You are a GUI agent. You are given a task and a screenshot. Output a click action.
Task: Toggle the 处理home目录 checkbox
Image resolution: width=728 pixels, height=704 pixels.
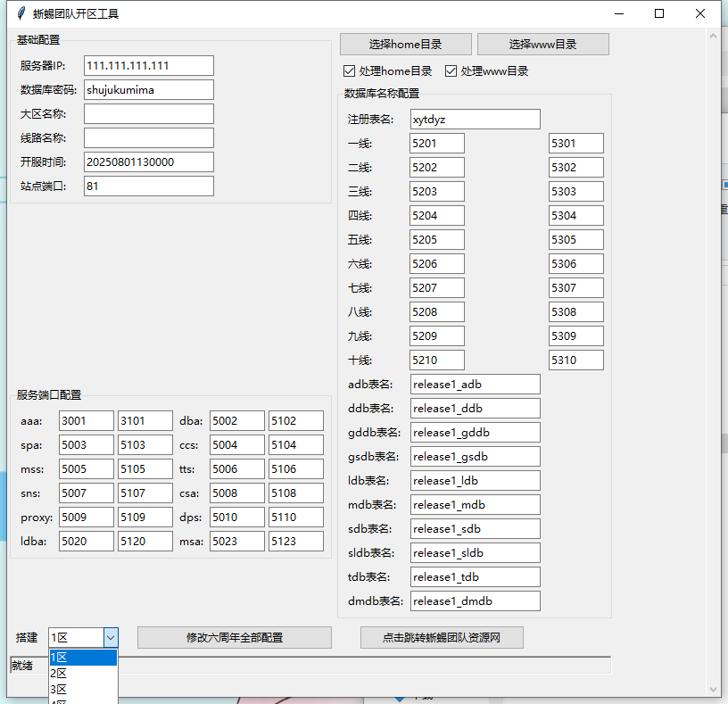coord(350,71)
